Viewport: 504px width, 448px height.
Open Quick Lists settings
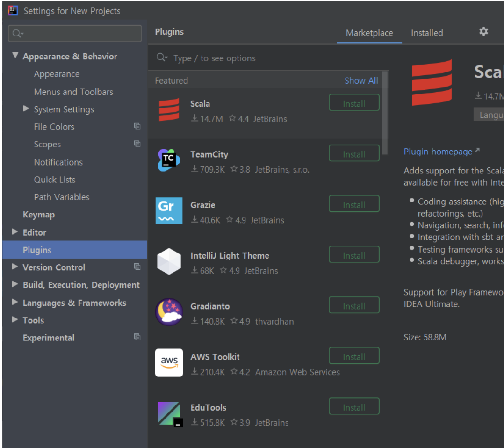point(55,180)
